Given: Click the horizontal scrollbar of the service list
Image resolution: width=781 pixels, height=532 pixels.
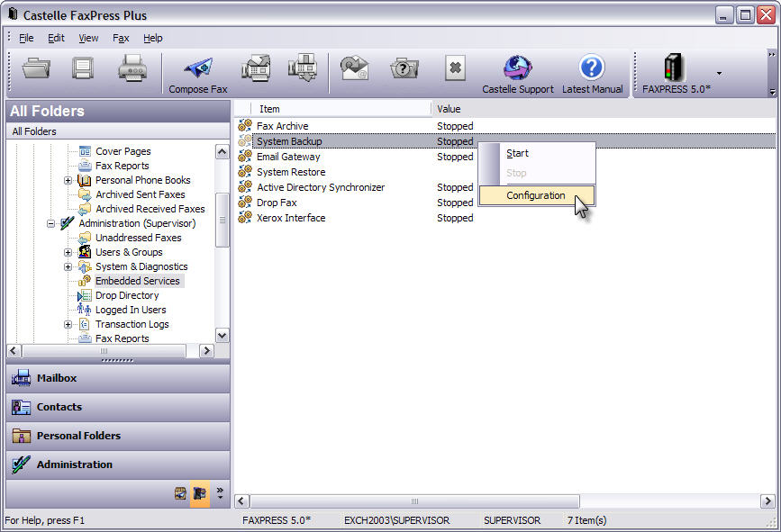Looking at the screenshot, I should click(414, 500).
